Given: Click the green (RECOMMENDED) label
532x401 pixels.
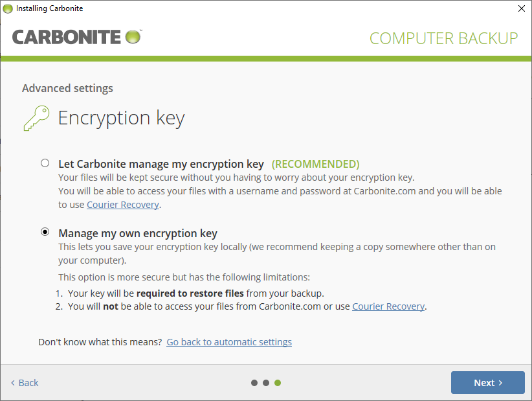Looking at the screenshot, I should pos(315,164).
